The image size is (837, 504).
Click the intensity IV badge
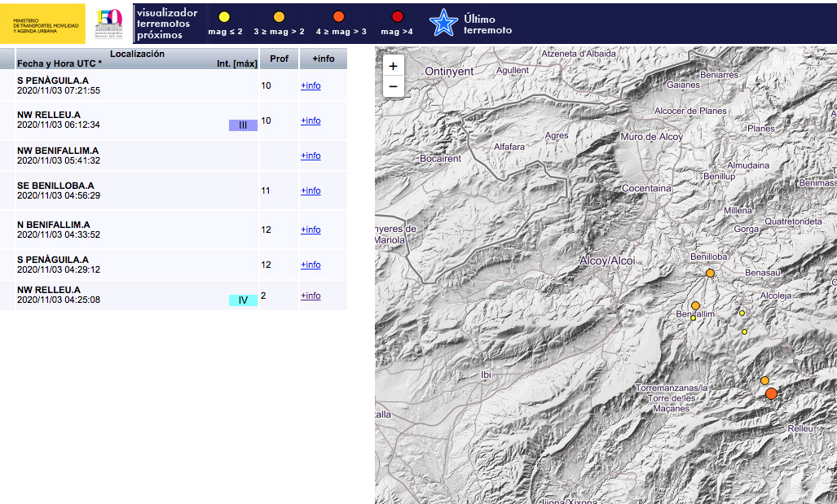[x=244, y=300]
